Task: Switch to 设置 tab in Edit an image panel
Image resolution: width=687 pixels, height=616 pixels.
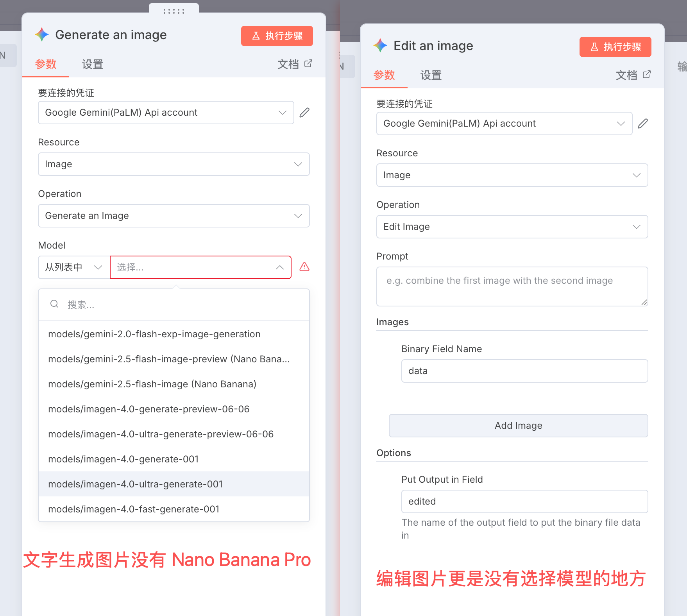Action: coord(431,75)
